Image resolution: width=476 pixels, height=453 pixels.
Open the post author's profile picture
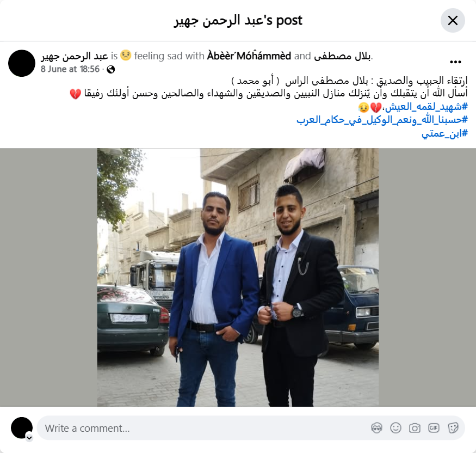click(x=22, y=63)
